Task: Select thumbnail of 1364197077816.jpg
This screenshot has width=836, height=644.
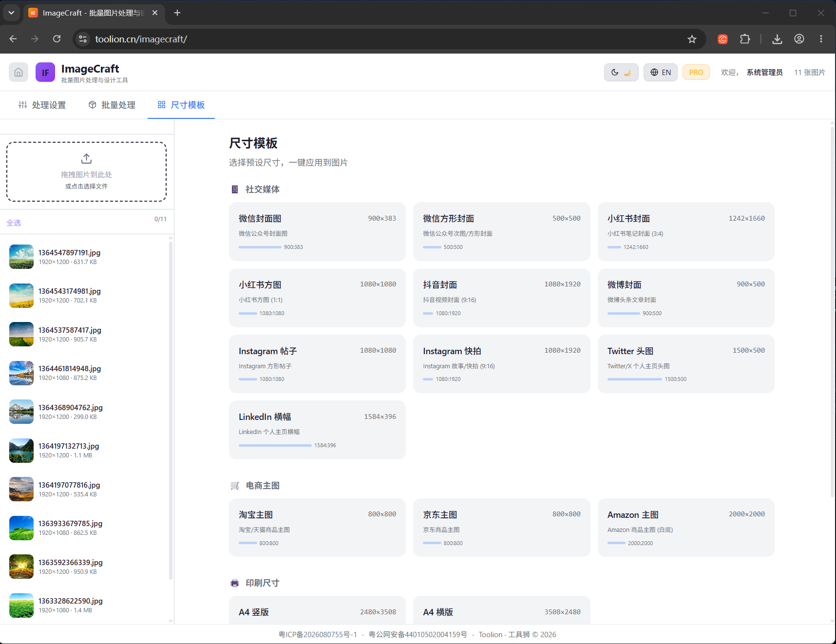Action: pyautogui.click(x=21, y=489)
